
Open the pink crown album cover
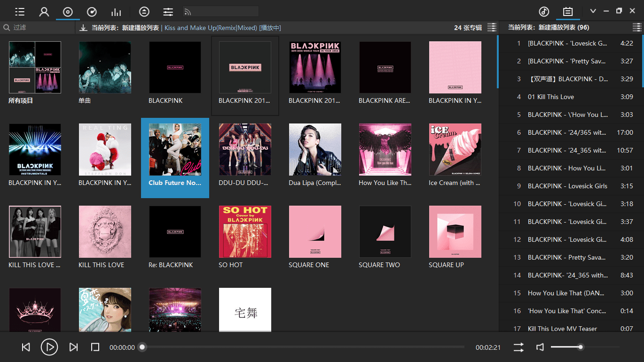35,310
